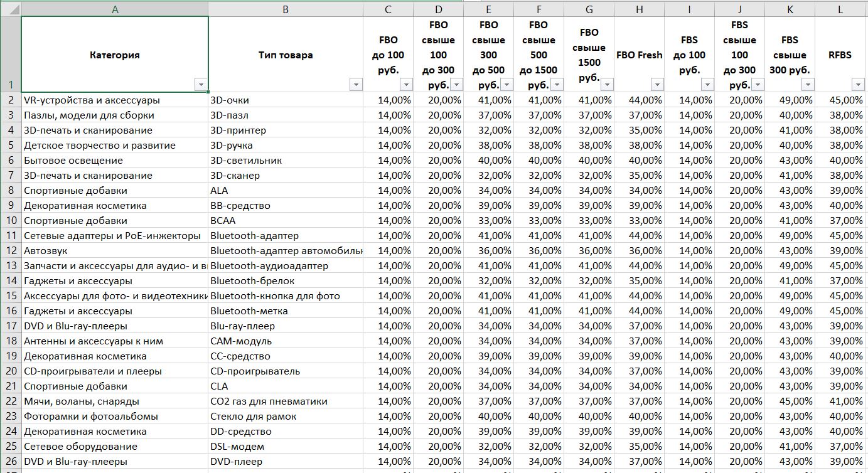Open the FBO свыше 300 до 500 filter arrow
Screen dimensions: 868x473
point(506,85)
